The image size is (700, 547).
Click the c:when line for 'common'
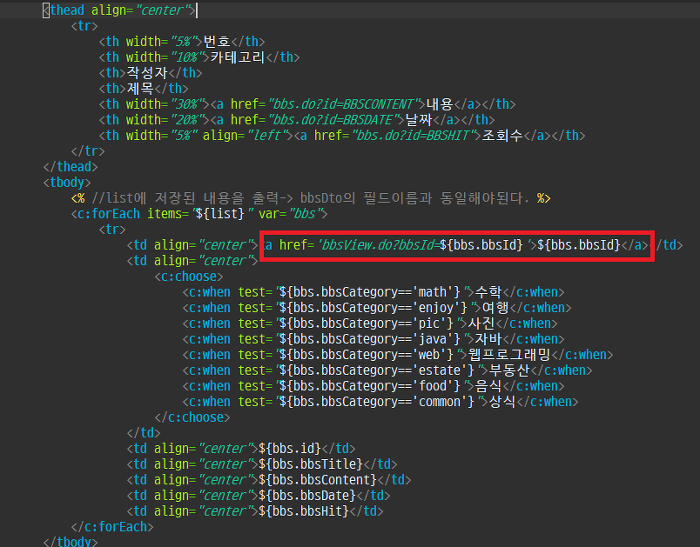coord(380,401)
